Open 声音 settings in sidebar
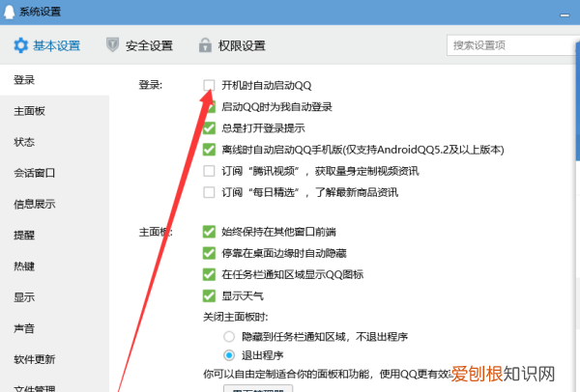 click(x=54, y=328)
